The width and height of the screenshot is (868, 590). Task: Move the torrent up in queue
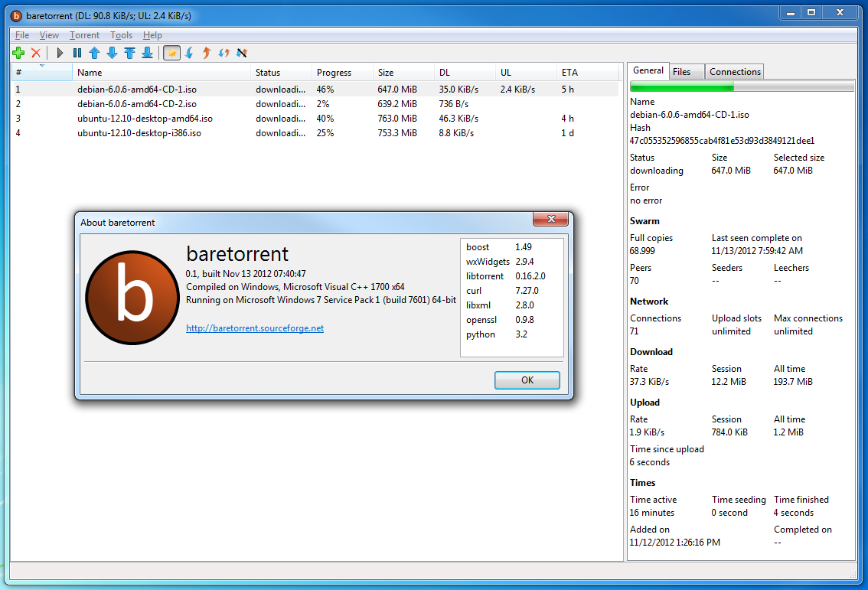click(x=93, y=53)
